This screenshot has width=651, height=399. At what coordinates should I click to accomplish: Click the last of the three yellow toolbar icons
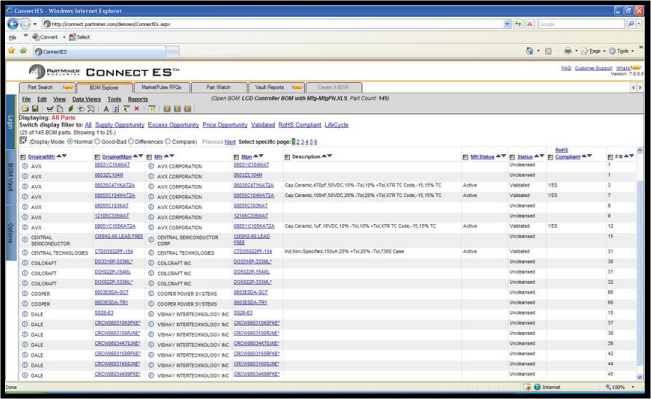tap(187, 109)
